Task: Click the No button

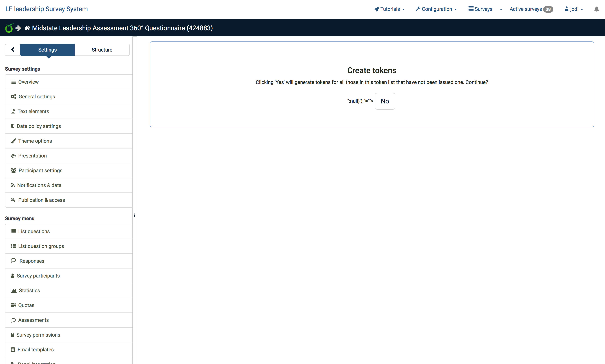Action: point(384,101)
